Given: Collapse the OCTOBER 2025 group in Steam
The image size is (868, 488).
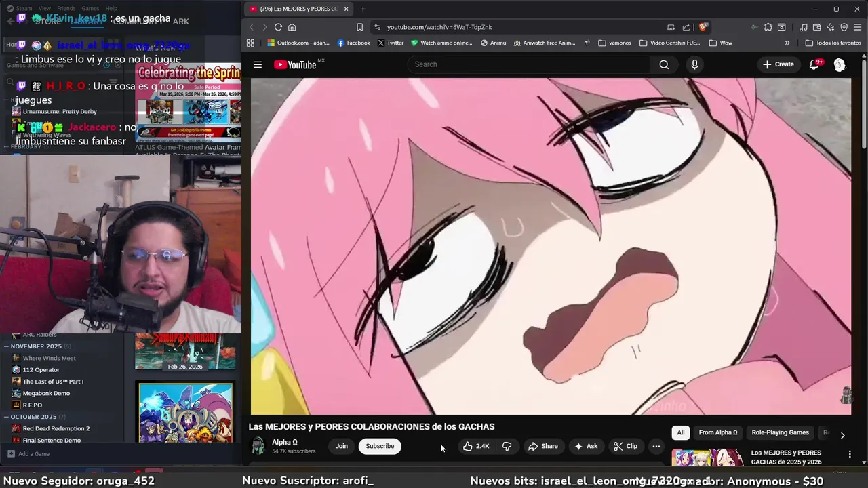Looking at the screenshot, I should [x=5, y=417].
